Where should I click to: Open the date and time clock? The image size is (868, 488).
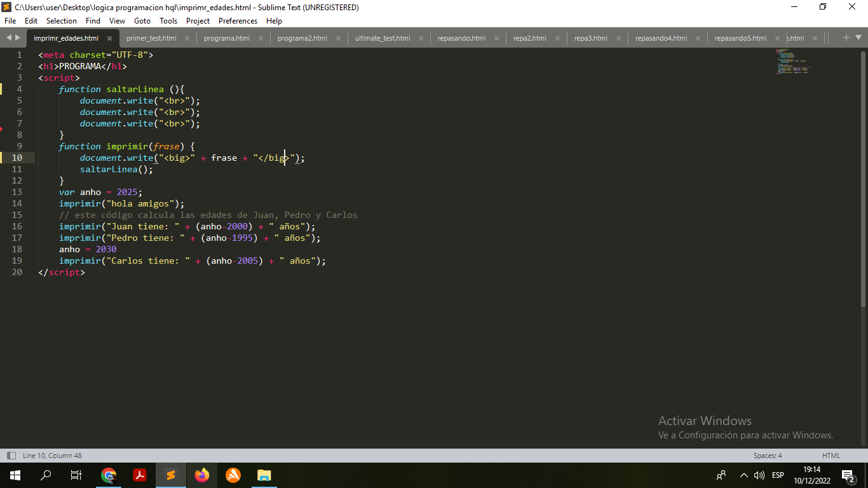(x=811, y=475)
